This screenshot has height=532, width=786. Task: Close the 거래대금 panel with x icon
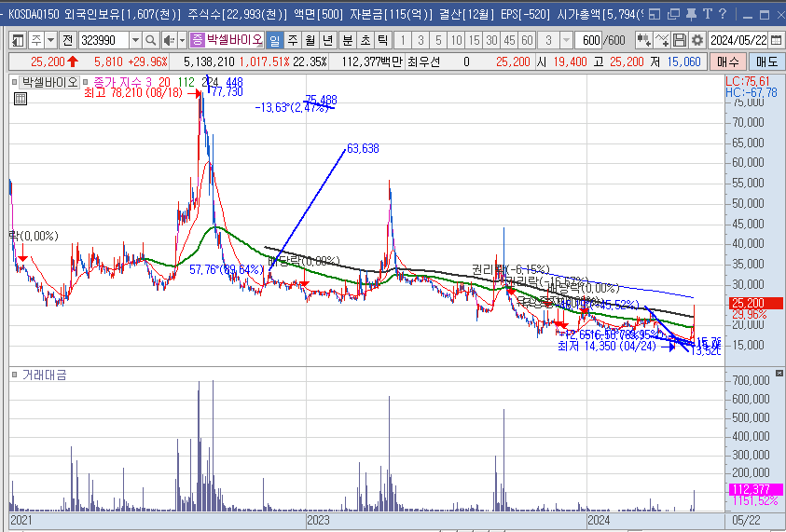(x=779, y=374)
